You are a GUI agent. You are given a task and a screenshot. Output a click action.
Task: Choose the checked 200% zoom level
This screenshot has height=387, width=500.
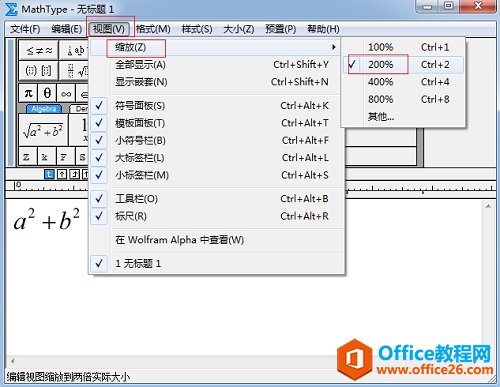tap(403, 64)
